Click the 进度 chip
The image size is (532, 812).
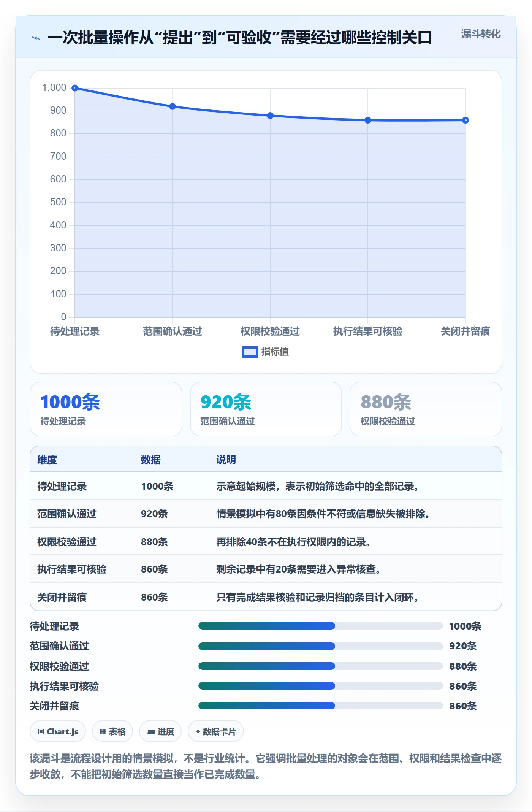point(160,731)
